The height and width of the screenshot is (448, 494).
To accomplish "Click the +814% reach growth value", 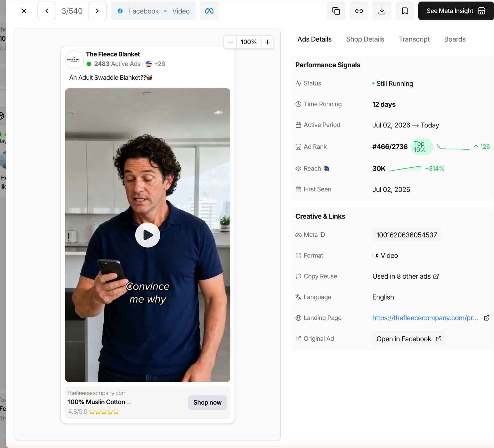I will [435, 168].
